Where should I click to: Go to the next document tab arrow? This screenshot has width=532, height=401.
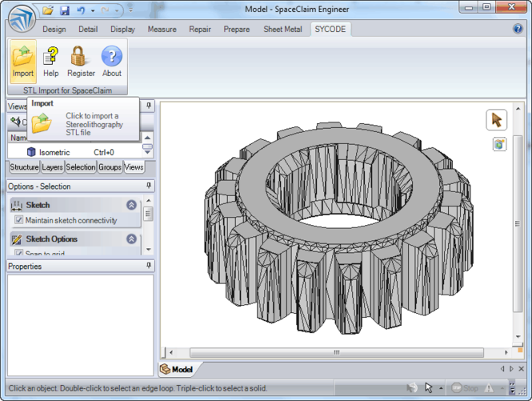[511, 369]
